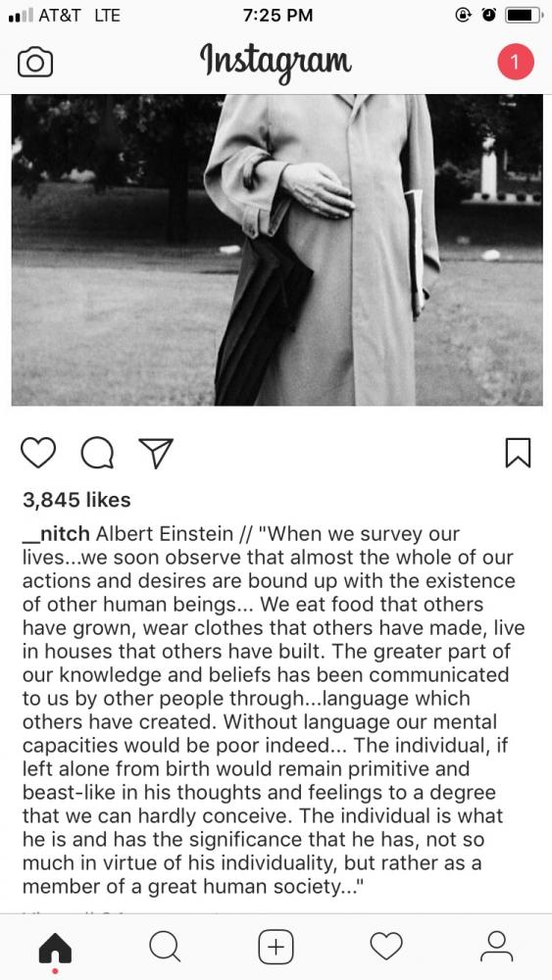This screenshot has width=552, height=980.
Task: Tap the 7:25 PM status bar clock
Action: click(x=277, y=16)
